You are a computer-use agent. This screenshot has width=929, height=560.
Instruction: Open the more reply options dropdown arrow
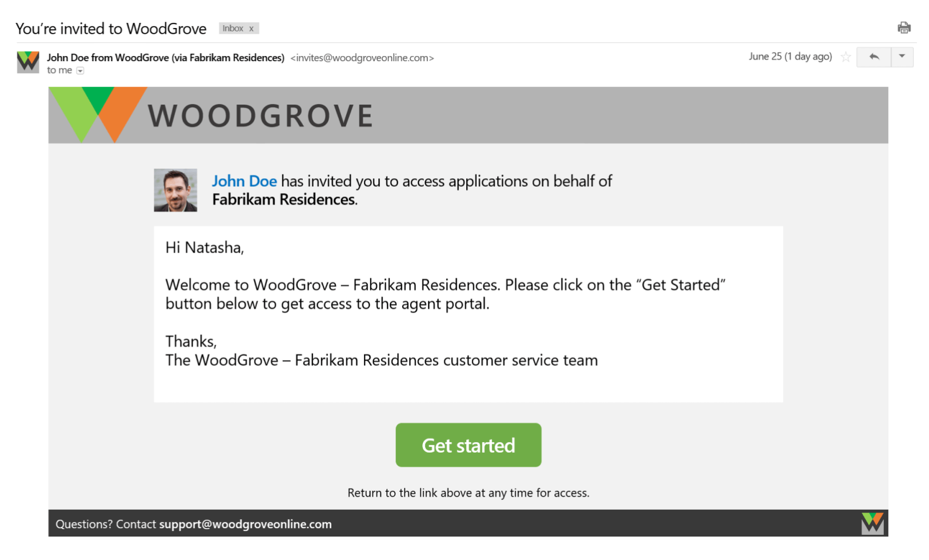click(902, 57)
